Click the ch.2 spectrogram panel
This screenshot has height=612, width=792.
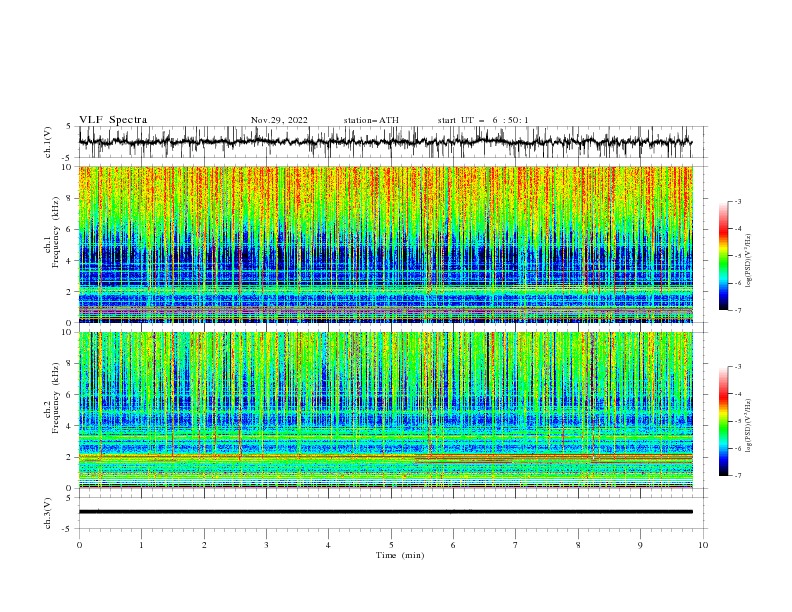(386, 410)
